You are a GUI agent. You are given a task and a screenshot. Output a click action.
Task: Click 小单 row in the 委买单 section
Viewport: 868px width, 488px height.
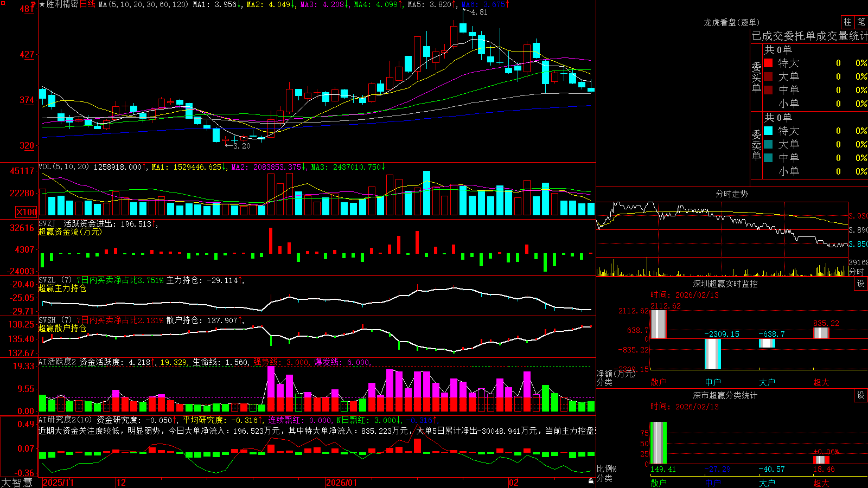pyautogui.click(x=815, y=104)
